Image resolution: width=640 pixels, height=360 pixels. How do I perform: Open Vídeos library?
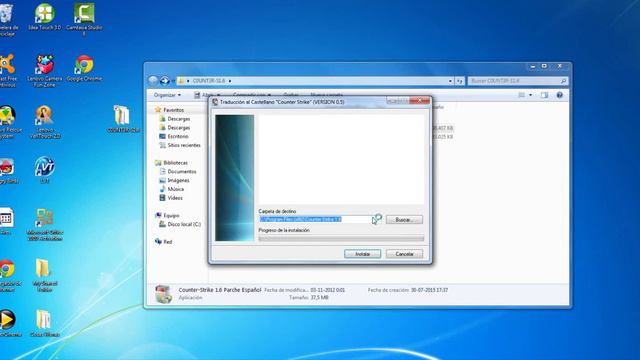tap(175, 198)
